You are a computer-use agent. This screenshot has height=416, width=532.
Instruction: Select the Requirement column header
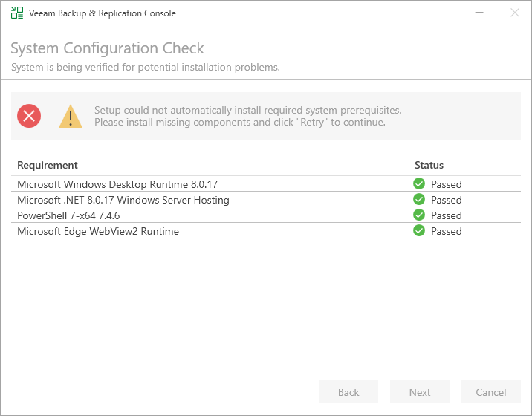tap(48, 165)
